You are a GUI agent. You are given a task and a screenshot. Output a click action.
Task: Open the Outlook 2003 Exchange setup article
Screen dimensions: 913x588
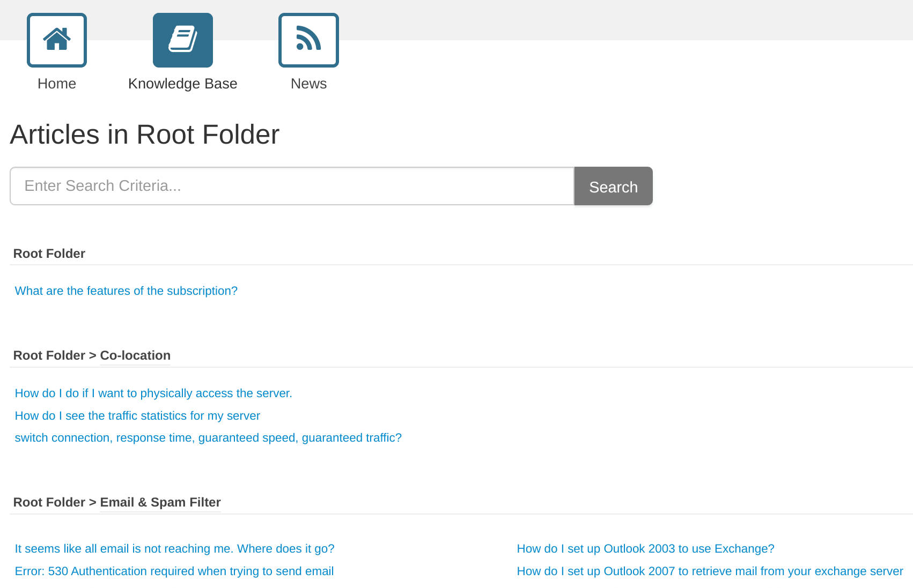point(646,548)
